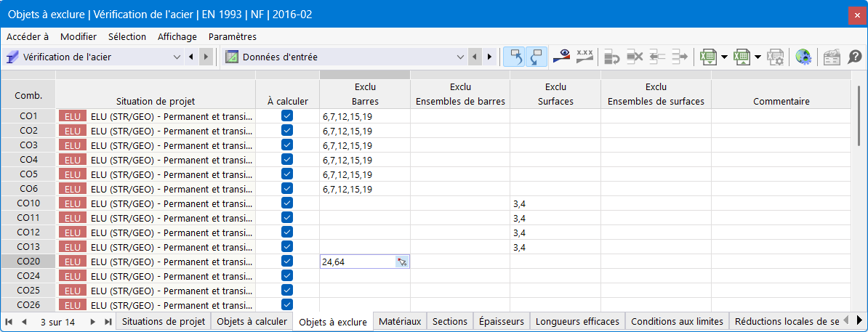This screenshot has width=868, height=332.
Task: Open the Paramètres menu
Action: coord(233,36)
